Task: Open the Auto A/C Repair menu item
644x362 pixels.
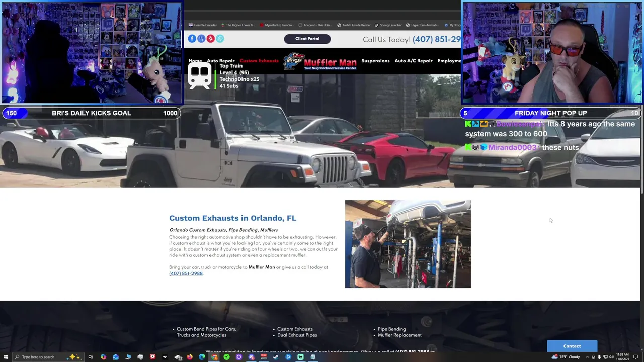Action: click(x=414, y=61)
